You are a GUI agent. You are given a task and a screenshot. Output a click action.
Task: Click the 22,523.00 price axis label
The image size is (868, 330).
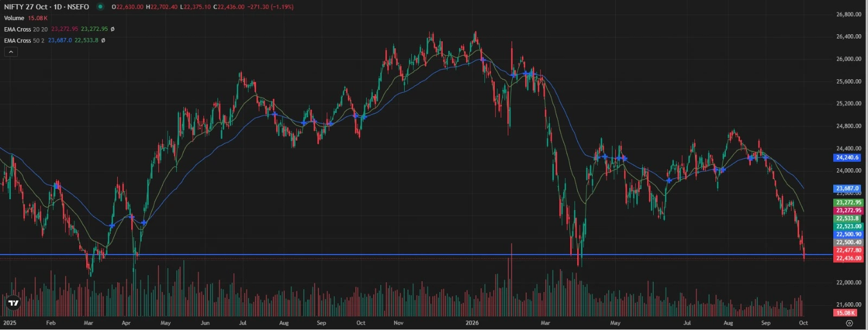point(847,226)
